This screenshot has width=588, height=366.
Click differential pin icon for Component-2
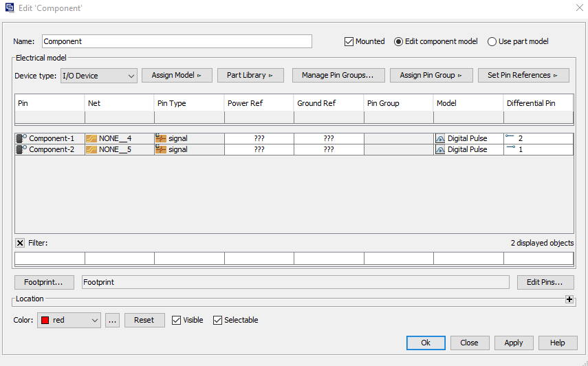510,149
